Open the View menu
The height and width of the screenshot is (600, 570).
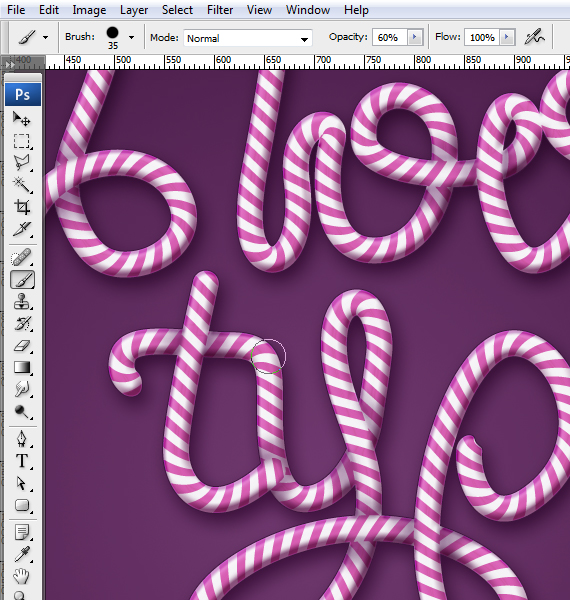[x=259, y=10]
